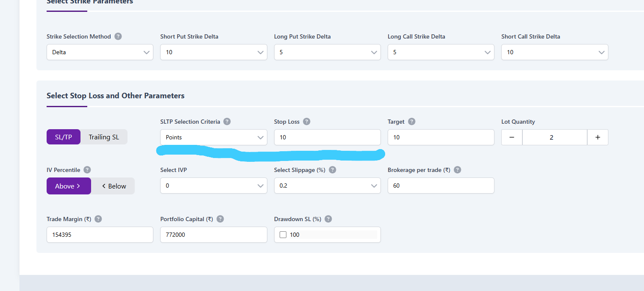Image resolution: width=644 pixels, height=291 pixels.
Task: Select the SL/TP tab
Action: point(64,137)
